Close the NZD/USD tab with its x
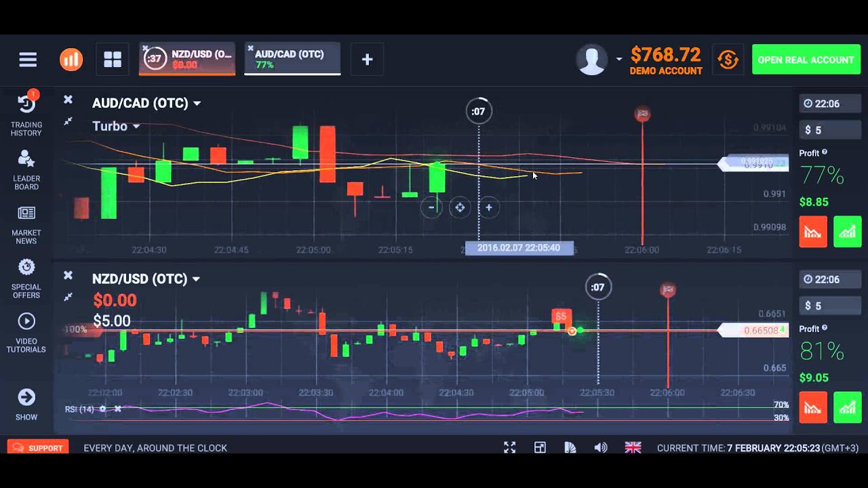This screenshot has width=868, height=488. click(x=145, y=48)
